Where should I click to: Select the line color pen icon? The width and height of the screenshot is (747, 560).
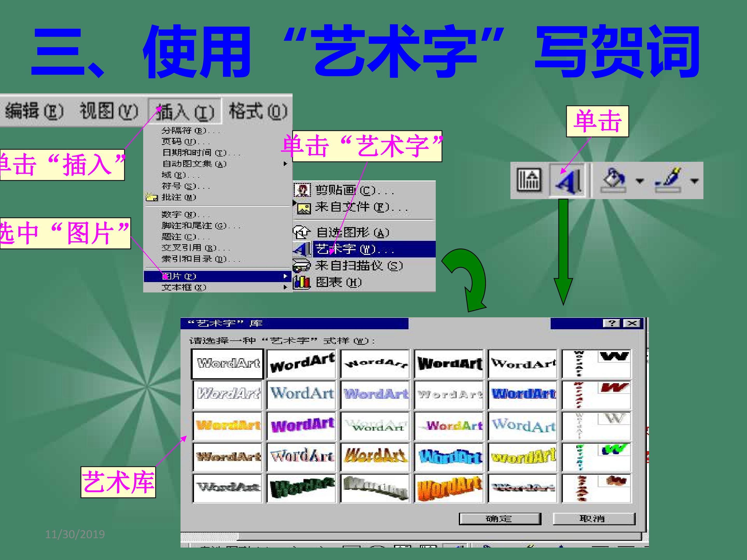668,180
